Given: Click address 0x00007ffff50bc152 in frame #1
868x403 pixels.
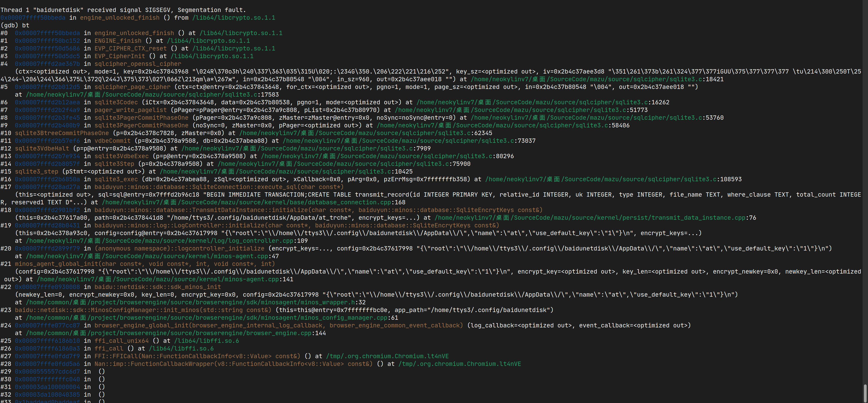Looking at the screenshot, I should coord(47,41).
